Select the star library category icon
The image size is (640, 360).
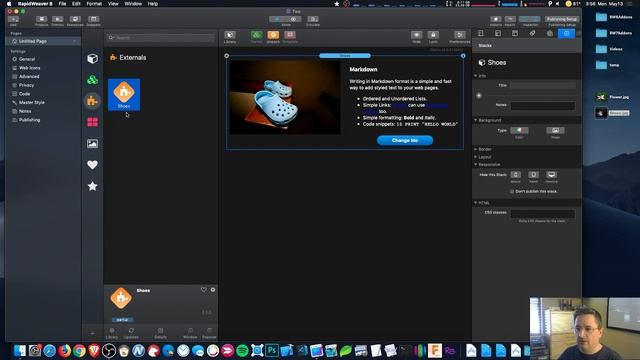point(92,186)
